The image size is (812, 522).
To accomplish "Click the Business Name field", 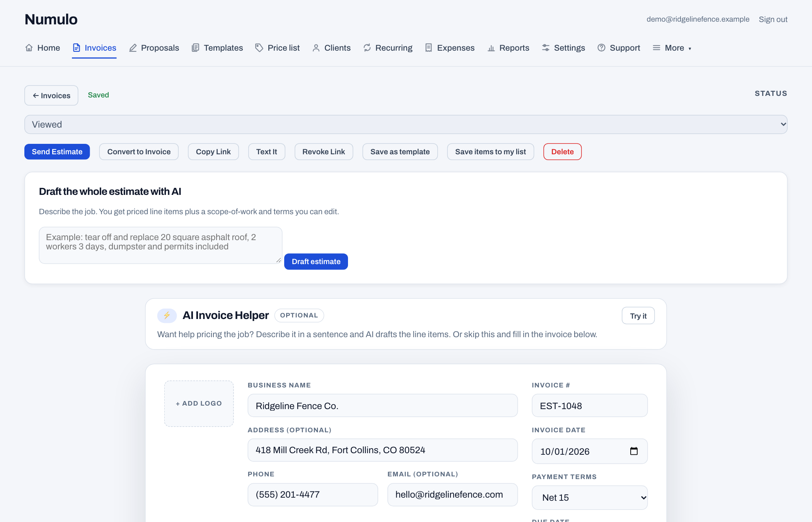I will (x=383, y=406).
